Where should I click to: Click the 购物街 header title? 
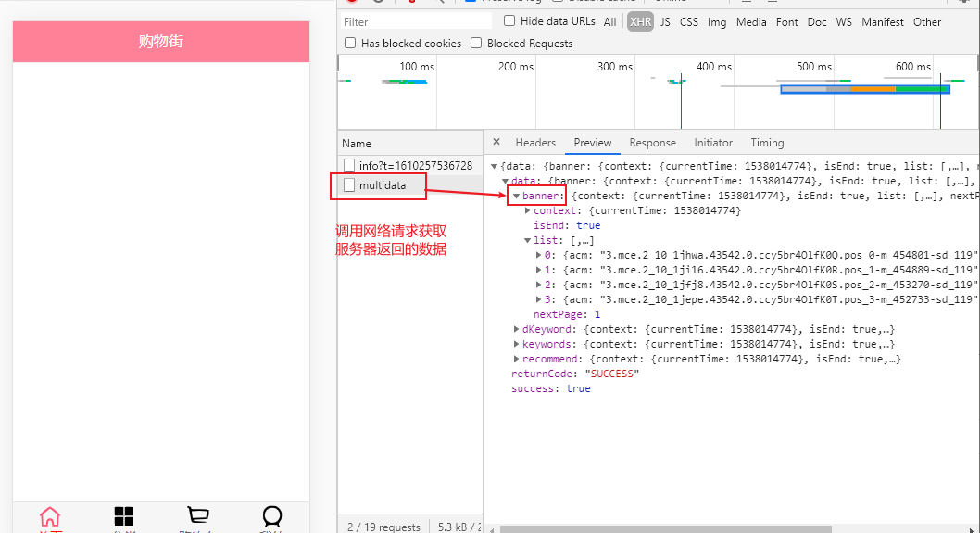click(x=161, y=42)
